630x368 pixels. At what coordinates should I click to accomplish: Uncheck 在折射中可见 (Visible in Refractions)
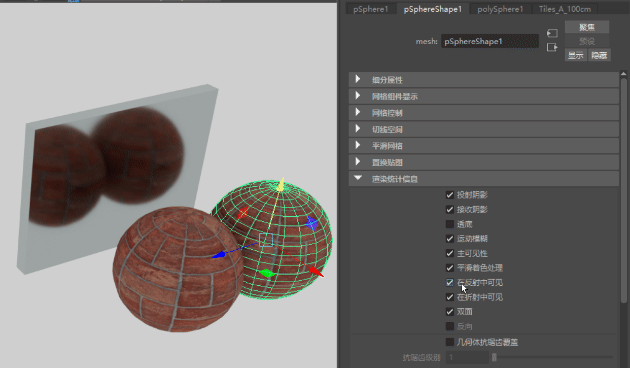(450, 297)
